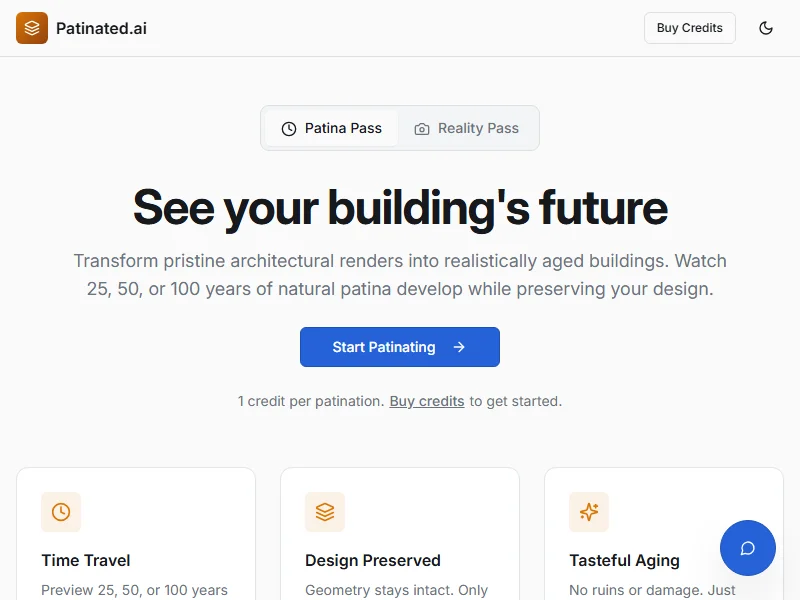
Task: Click the arrow icon on Start Patinating
Action: coord(459,347)
